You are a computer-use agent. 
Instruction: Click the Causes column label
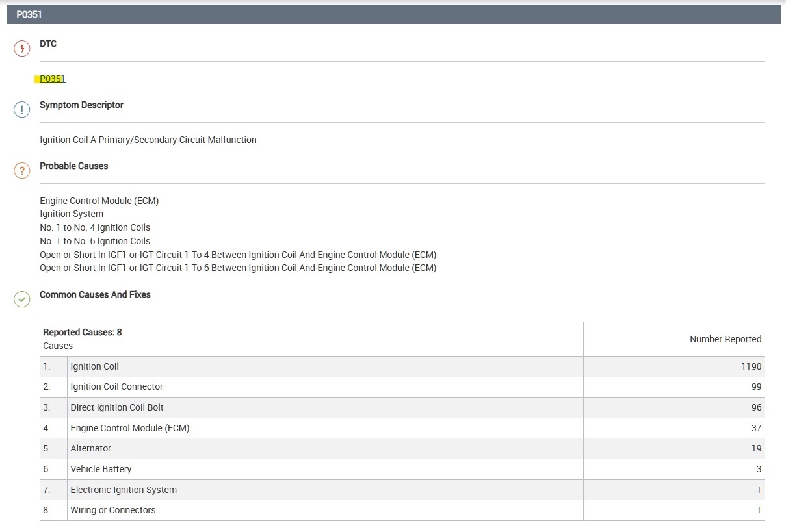click(x=58, y=346)
